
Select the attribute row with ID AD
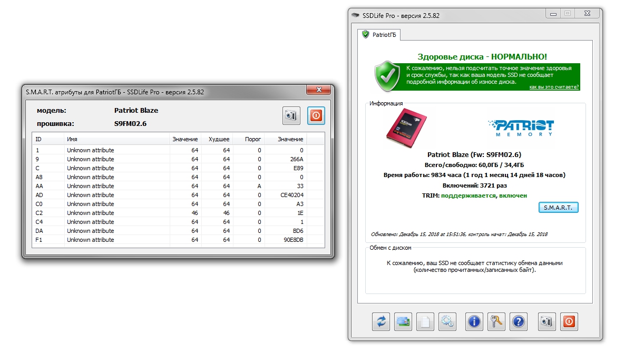178,195
